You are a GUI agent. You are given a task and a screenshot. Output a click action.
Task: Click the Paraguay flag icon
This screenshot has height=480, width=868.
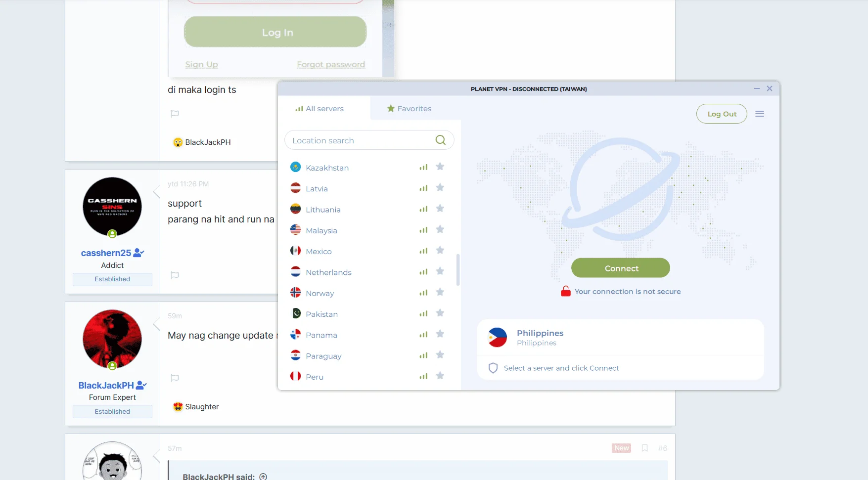[295, 355]
